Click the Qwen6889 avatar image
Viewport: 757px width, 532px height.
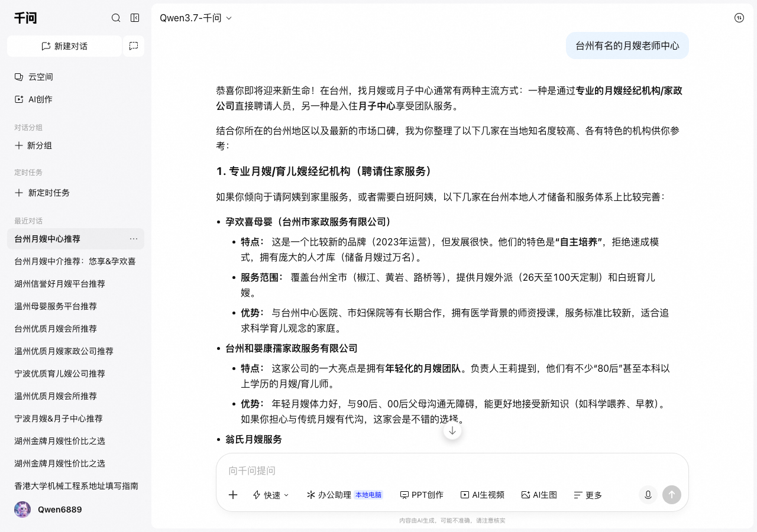(22, 510)
